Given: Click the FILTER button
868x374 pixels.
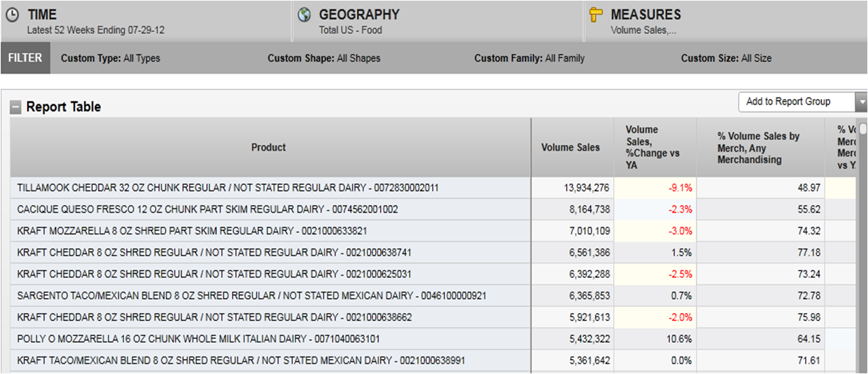Looking at the screenshot, I should 25,58.
